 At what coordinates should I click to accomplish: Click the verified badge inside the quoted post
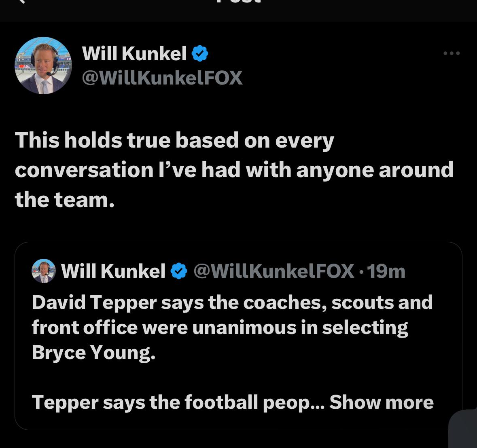(179, 271)
